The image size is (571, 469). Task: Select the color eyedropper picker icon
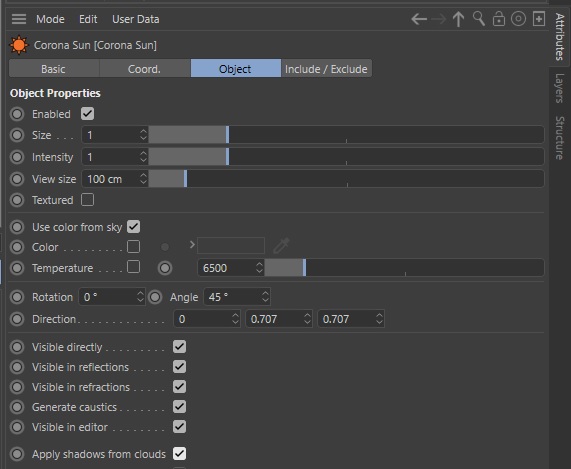281,246
